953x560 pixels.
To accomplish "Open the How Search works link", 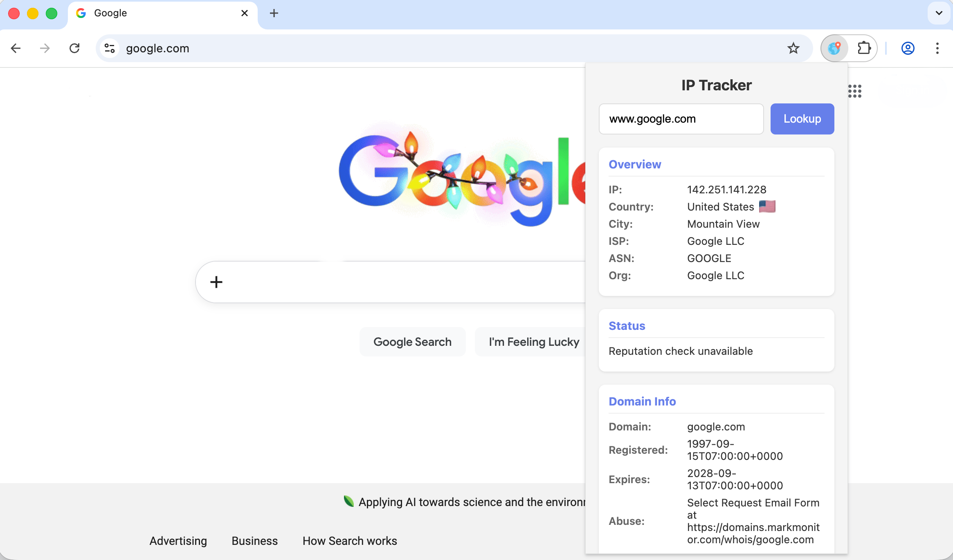I will (x=350, y=541).
